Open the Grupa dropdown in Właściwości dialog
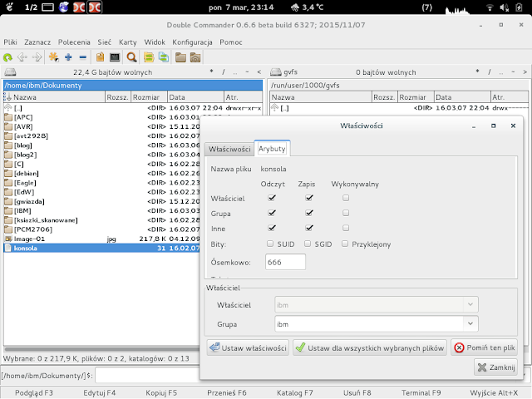The image size is (532, 399). pos(470,323)
